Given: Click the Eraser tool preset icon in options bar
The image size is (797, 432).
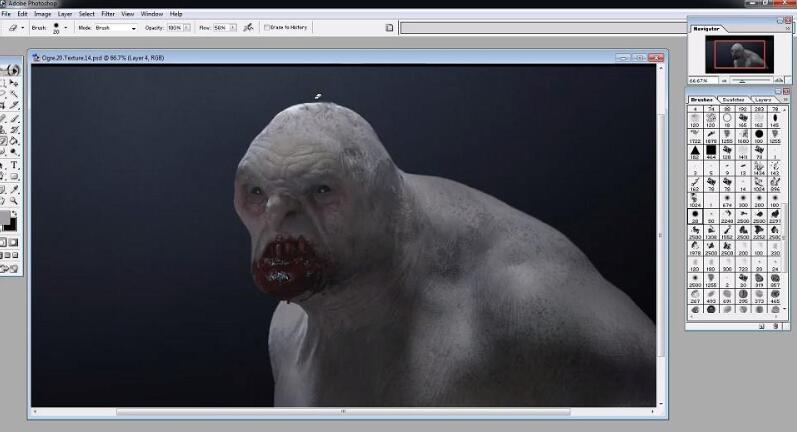Looking at the screenshot, I should [x=13, y=27].
